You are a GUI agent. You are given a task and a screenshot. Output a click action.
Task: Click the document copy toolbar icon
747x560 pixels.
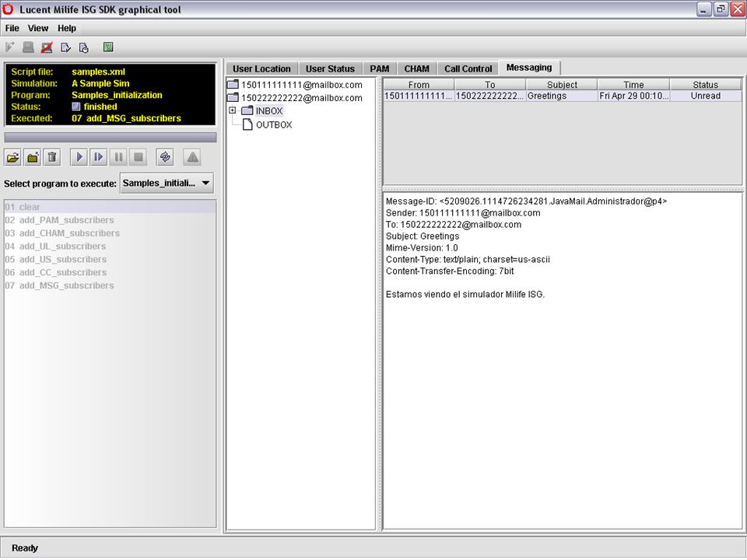84,47
